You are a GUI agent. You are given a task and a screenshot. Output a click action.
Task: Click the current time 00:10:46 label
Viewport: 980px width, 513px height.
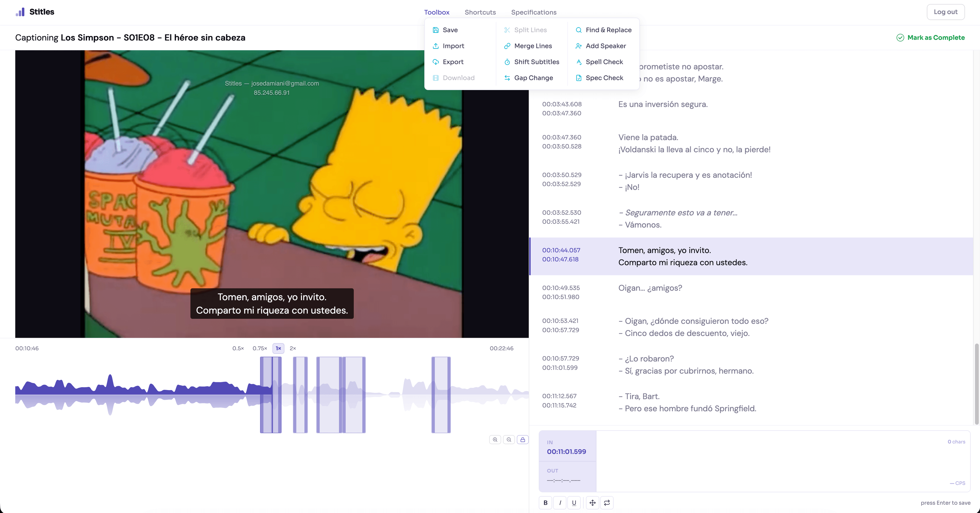(27, 348)
